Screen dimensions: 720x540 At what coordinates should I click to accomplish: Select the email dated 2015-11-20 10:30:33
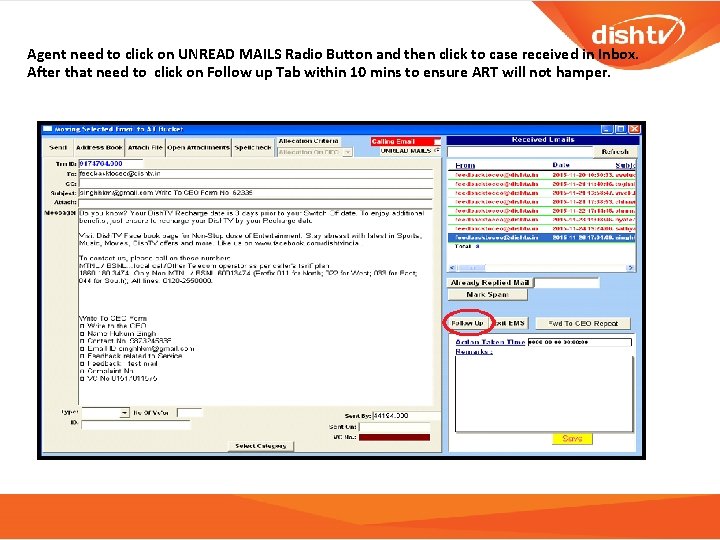click(542, 175)
